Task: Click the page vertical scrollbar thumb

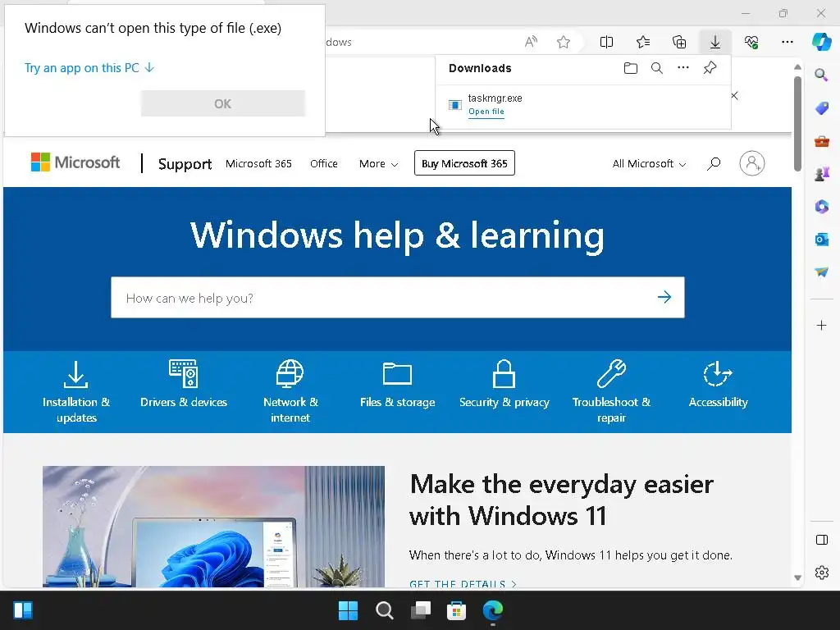Action: click(797, 124)
